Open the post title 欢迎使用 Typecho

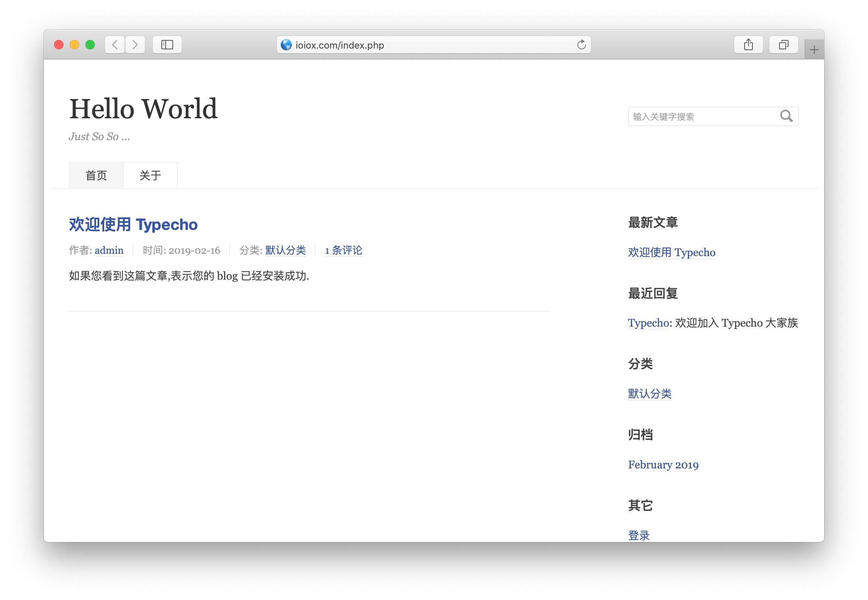click(133, 224)
